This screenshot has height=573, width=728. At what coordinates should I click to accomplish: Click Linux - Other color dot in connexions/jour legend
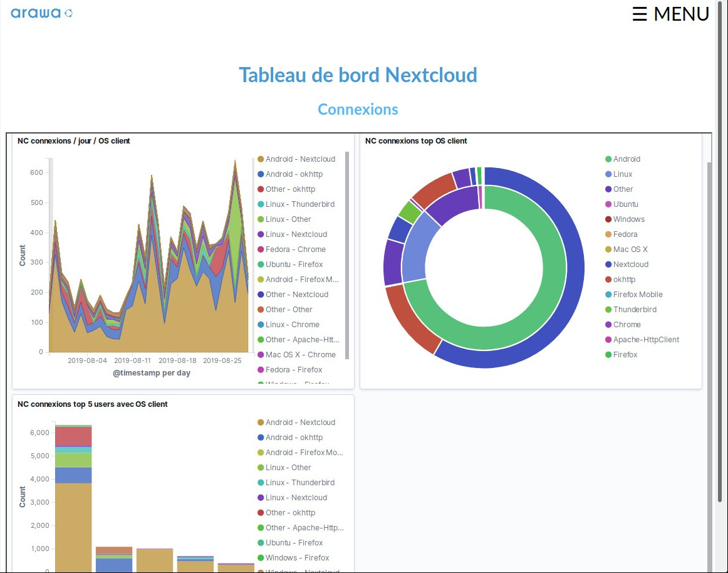(261, 219)
